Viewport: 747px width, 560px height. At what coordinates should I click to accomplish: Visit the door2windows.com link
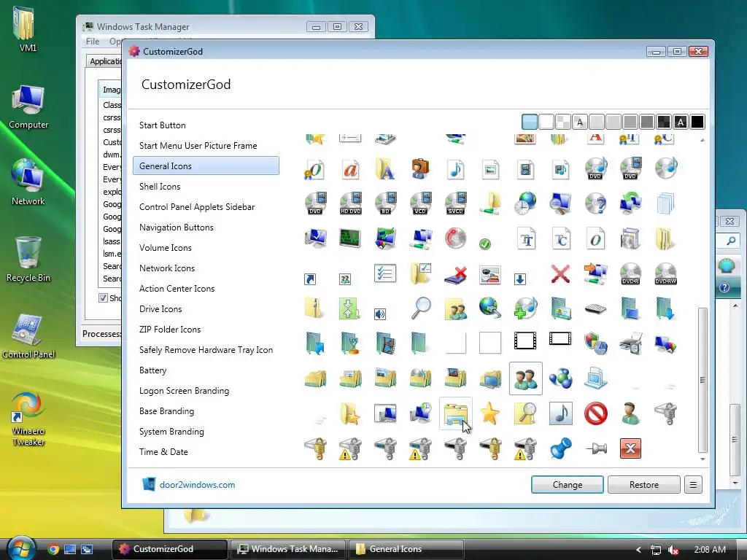tap(197, 485)
